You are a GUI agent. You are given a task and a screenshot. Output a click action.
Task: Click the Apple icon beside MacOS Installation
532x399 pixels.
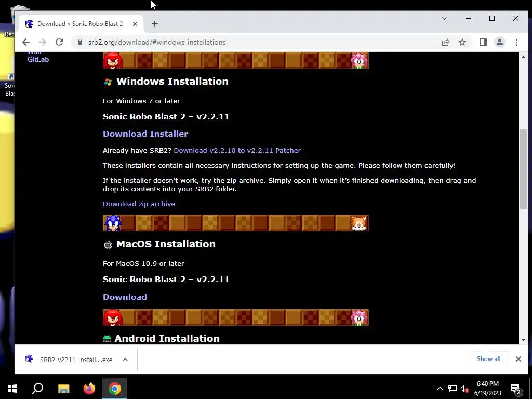pos(108,244)
